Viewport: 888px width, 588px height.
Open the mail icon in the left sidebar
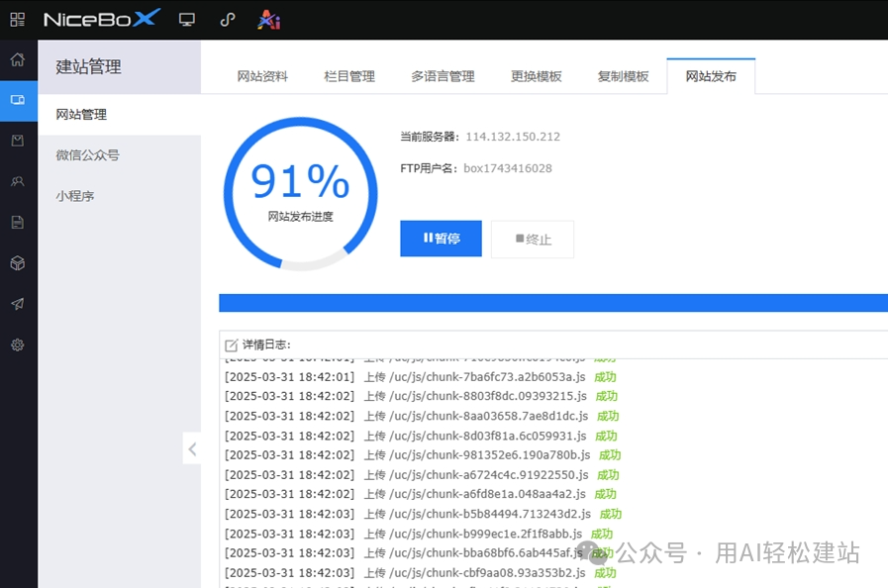pos(18,141)
